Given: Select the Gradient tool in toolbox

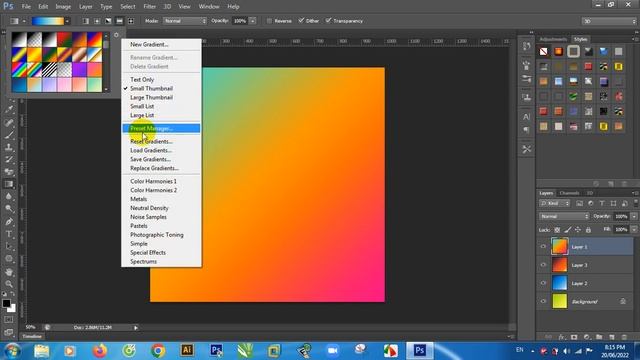Looking at the screenshot, I should (9, 184).
